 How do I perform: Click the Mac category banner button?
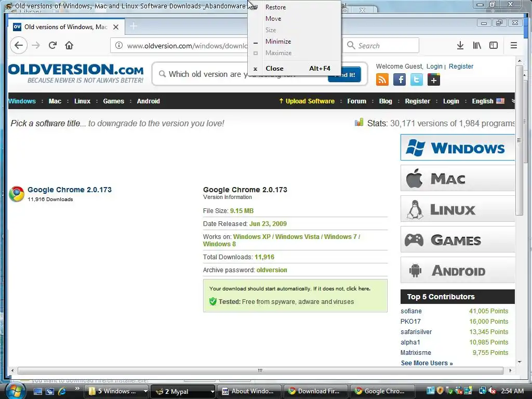(457, 178)
